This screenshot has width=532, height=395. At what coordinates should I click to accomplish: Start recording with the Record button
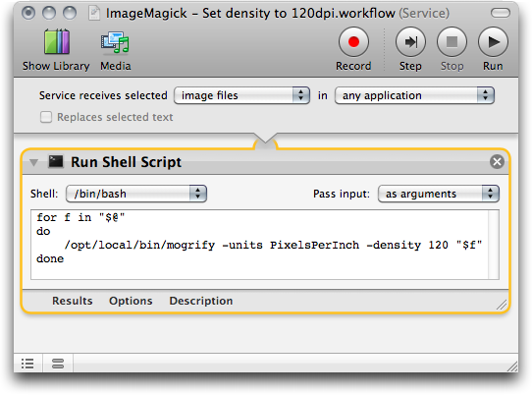tap(353, 42)
